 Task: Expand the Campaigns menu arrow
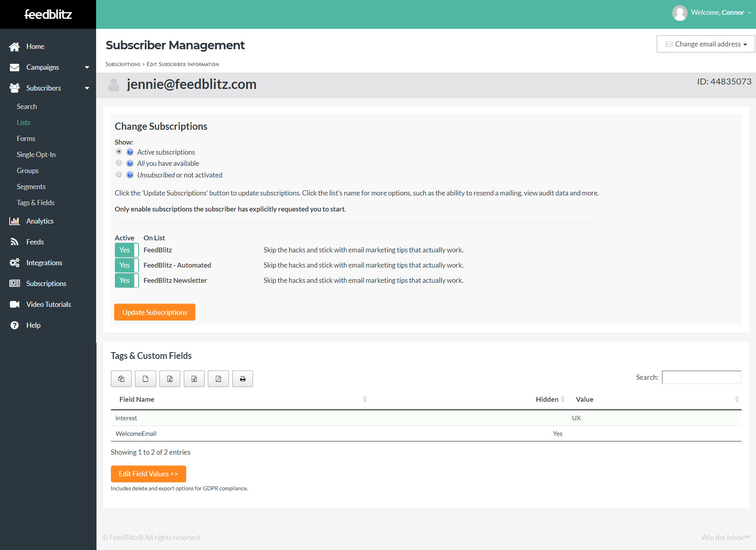87,67
